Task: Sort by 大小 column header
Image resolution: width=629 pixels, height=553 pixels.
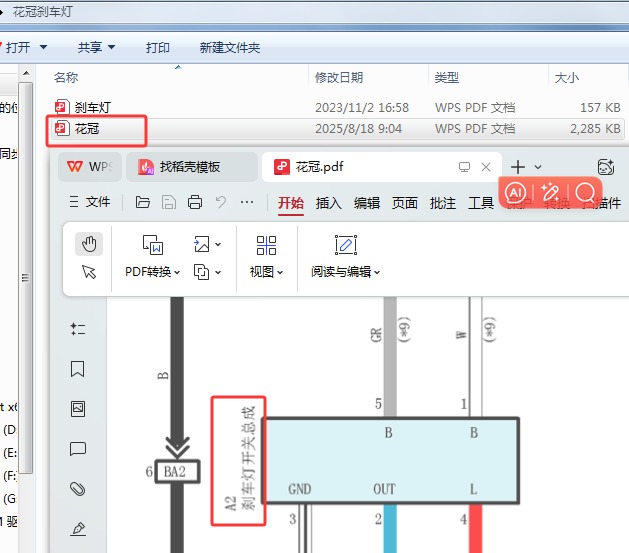Action: click(x=566, y=77)
